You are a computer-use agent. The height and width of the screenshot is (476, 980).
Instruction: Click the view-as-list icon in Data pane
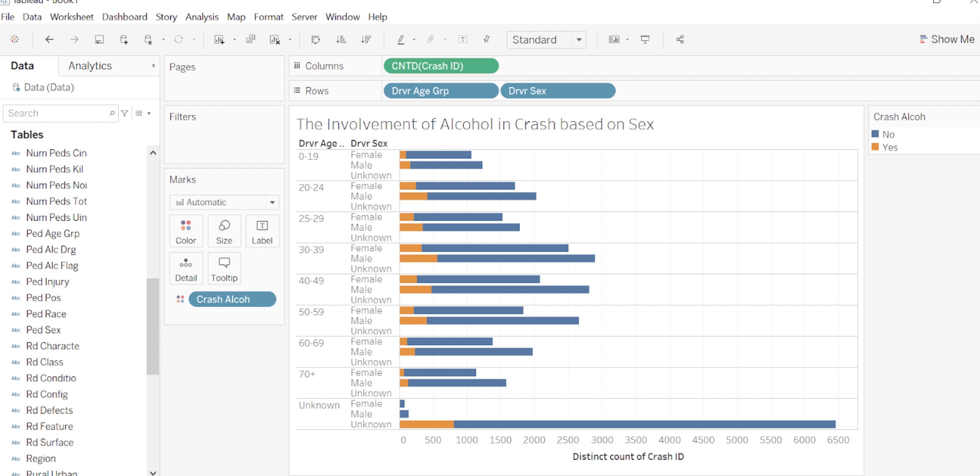click(x=139, y=113)
